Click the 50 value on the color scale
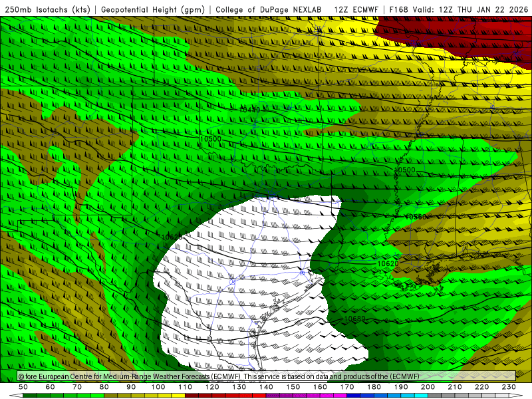 (23, 387)
